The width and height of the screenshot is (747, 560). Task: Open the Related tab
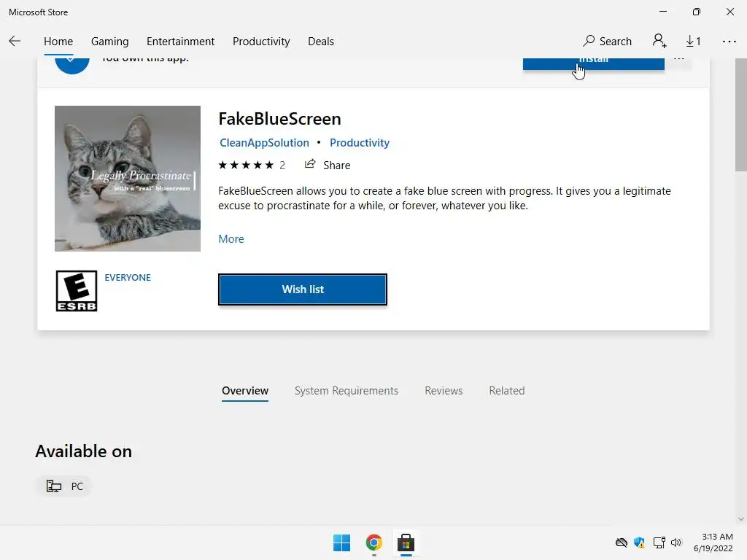coord(507,391)
